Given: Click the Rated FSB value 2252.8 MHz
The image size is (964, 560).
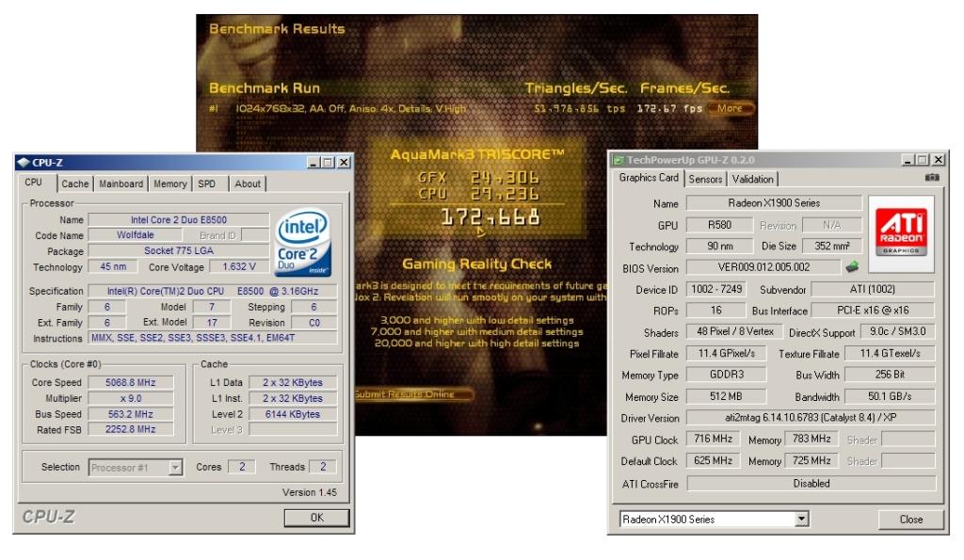Looking at the screenshot, I should click(x=130, y=429).
